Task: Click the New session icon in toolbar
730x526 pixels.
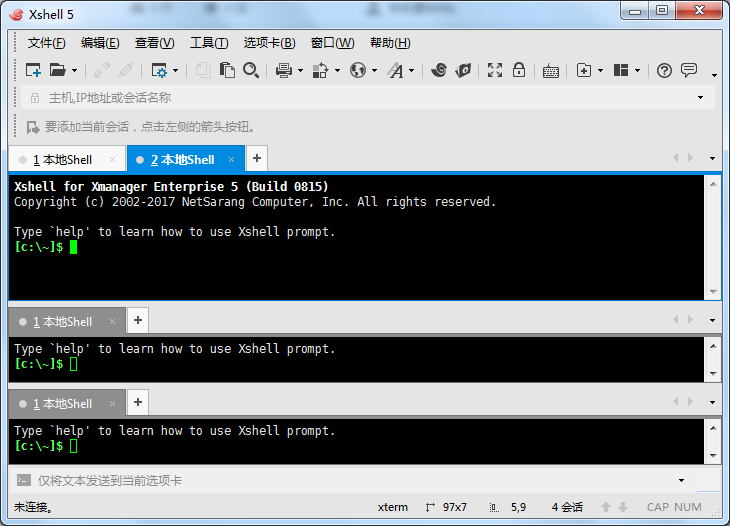Action: pos(33,70)
